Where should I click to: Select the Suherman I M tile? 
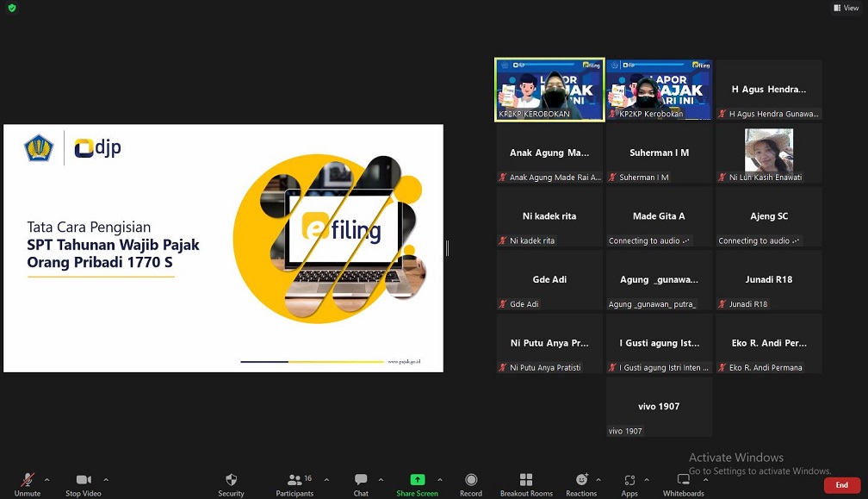point(659,153)
